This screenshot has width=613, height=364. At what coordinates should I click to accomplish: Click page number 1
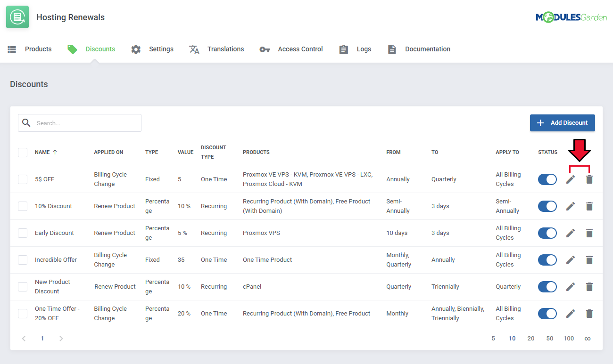click(x=42, y=339)
